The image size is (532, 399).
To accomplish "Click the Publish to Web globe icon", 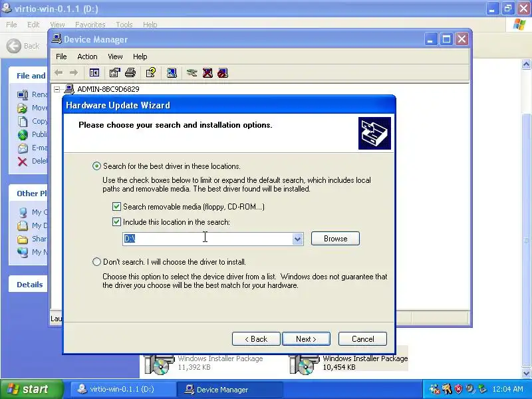I will 23,135.
